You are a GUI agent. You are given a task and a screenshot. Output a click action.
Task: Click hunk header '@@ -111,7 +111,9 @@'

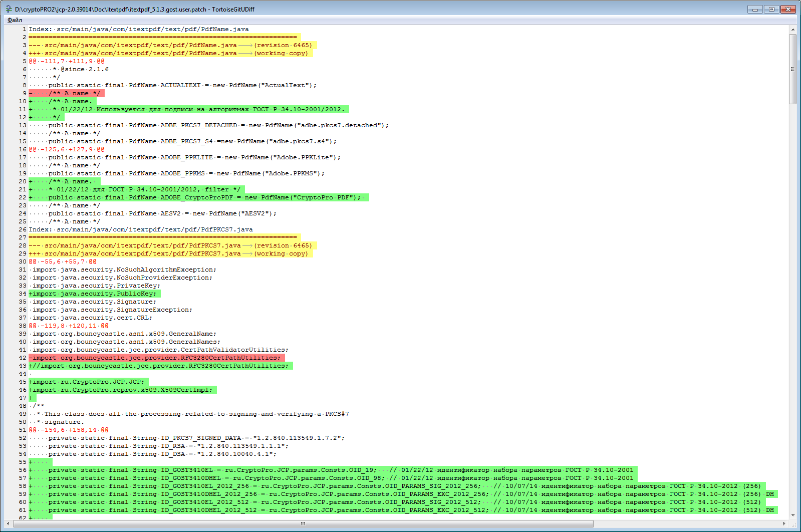click(x=67, y=61)
